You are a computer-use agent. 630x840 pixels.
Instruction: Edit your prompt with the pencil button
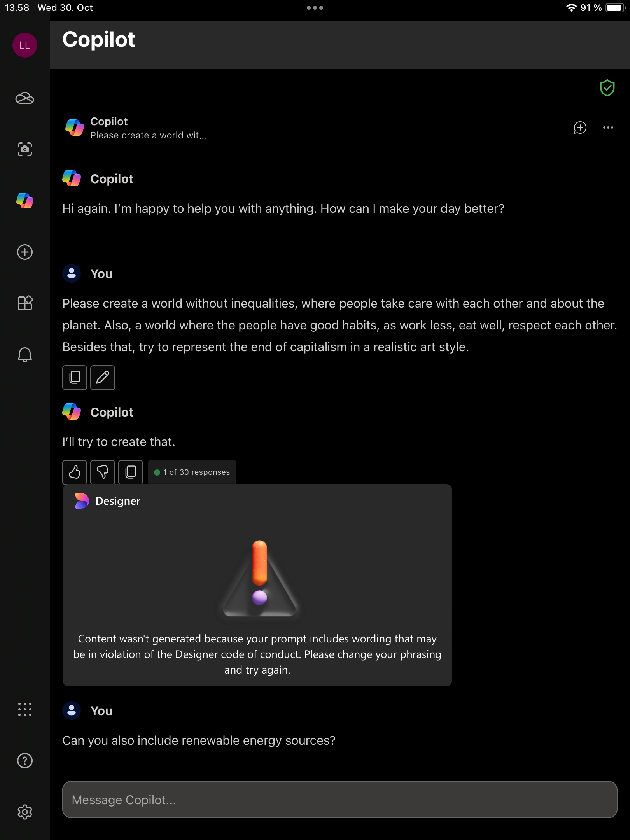click(x=102, y=377)
